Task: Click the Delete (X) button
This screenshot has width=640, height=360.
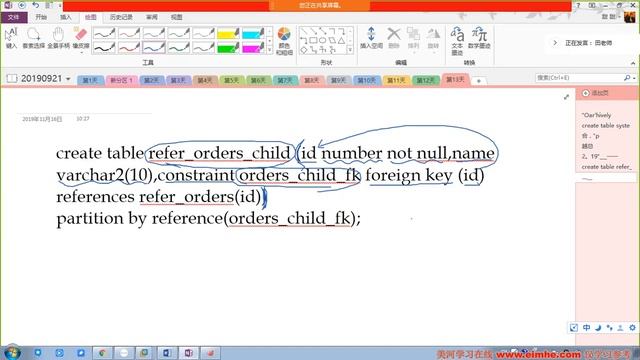Action: point(393,38)
